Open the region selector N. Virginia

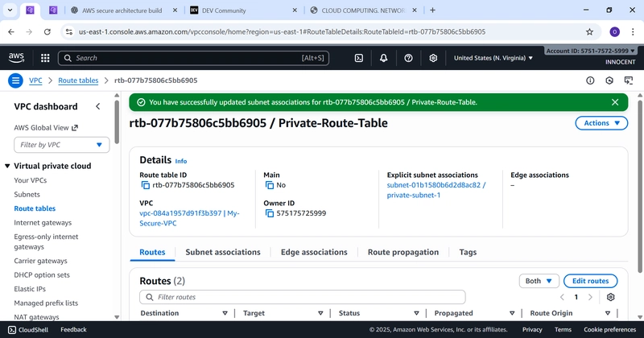pyautogui.click(x=493, y=58)
